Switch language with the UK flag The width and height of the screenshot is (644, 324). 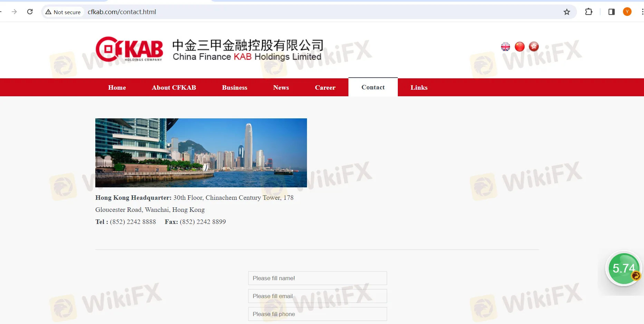coord(506,47)
